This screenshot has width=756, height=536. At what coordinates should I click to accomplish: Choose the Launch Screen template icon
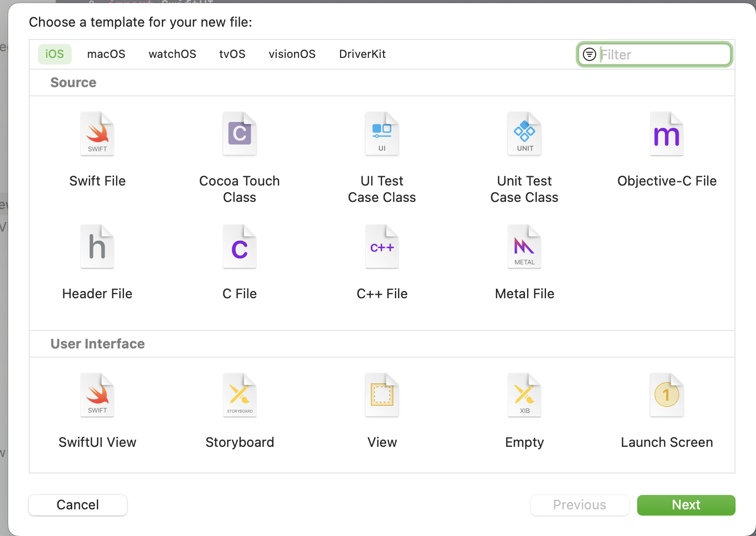667,395
